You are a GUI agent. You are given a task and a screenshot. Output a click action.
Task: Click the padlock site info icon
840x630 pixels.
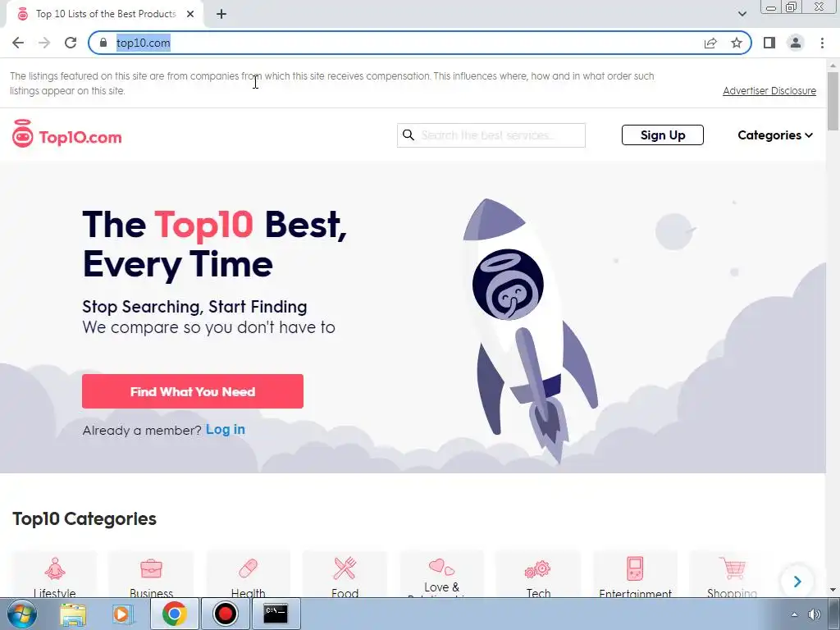point(103,43)
